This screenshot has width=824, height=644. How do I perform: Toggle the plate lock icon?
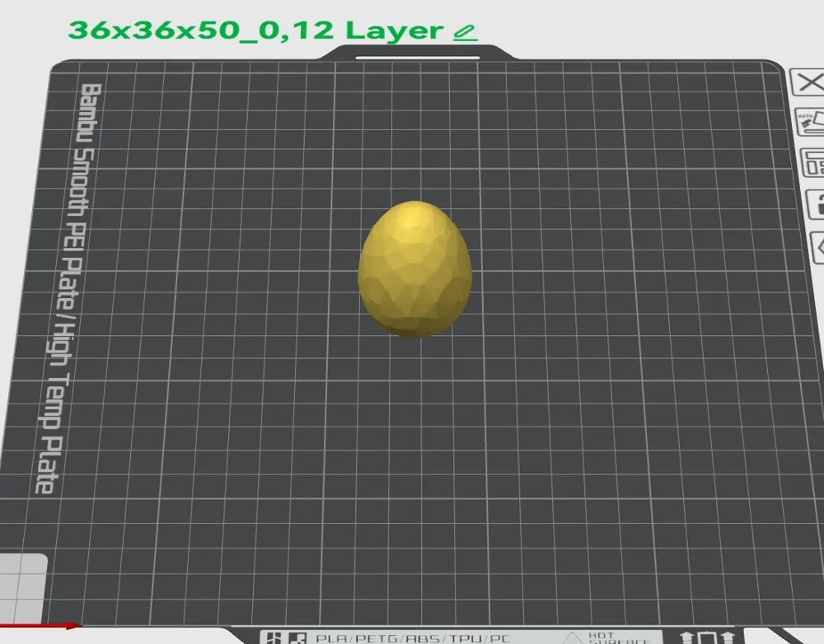(816, 203)
